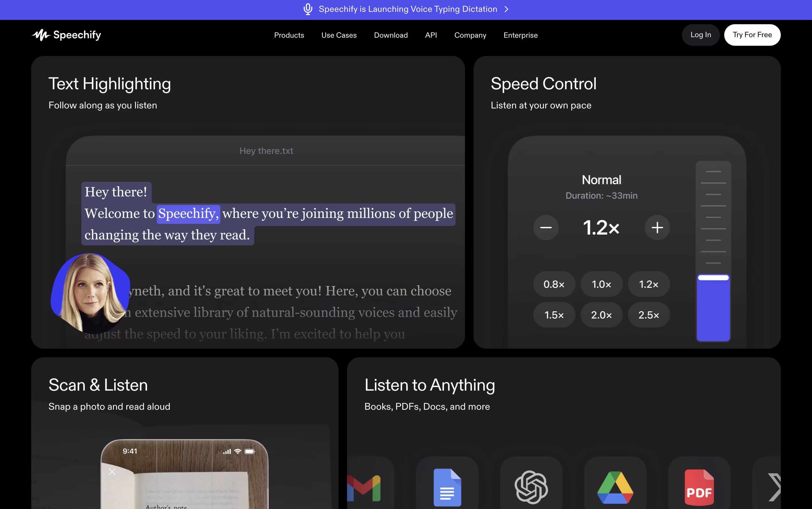Click the Gwyneth voice avatar photo

tap(90, 293)
